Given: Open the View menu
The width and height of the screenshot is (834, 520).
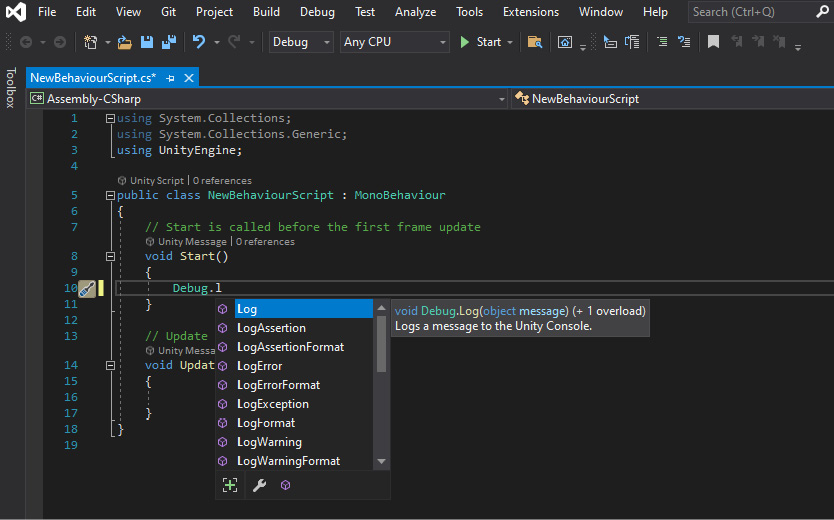Looking at the screenshot, I should pos(128,12).
